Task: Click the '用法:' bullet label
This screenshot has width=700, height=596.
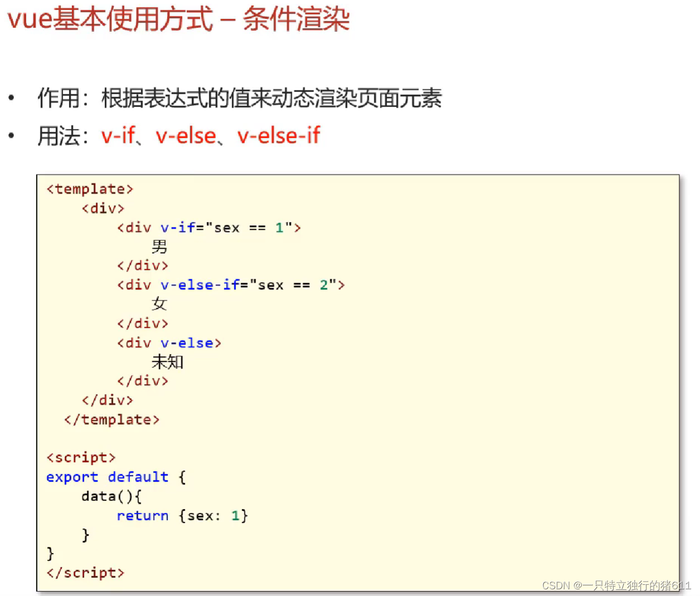Action: pos(63,136)
